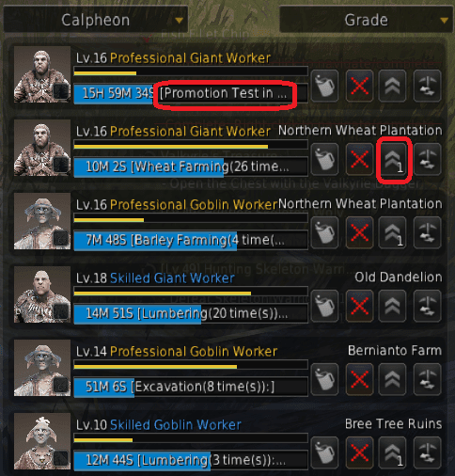
Task: Feed beer to the first Giant Worker
Action: 324,86
